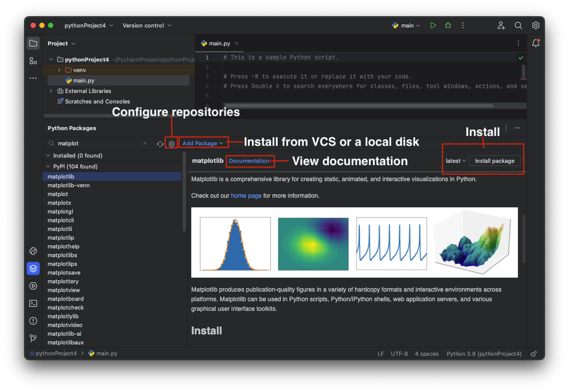Open the pythonProject4 project dropdown
The height and width of the screenshot is (392, 569).
click(89, 25)
